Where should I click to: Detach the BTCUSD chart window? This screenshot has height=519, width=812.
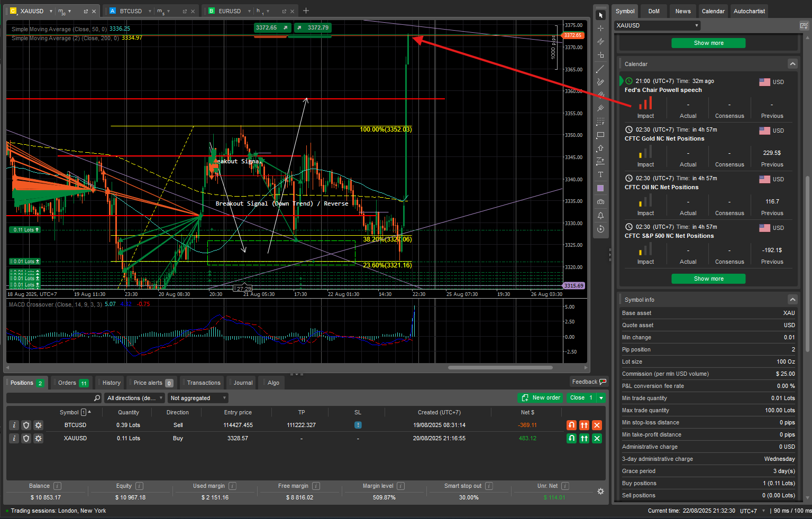(185, 11)
